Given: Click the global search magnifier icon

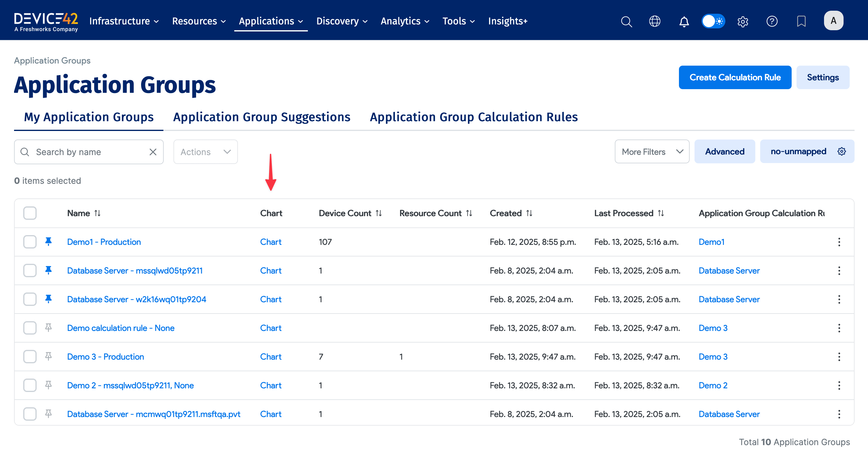Looking at the screenshot, I should (x=626, y=21).
